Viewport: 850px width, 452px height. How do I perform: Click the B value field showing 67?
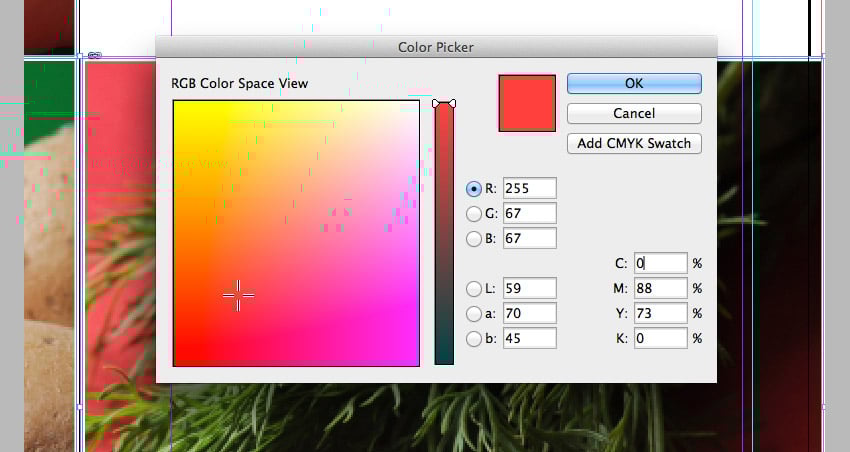click(530, 238)
